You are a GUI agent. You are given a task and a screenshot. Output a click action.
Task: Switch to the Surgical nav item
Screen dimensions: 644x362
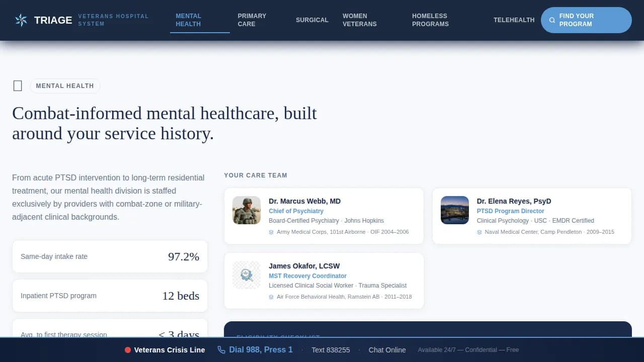click(x=312, y=20)
